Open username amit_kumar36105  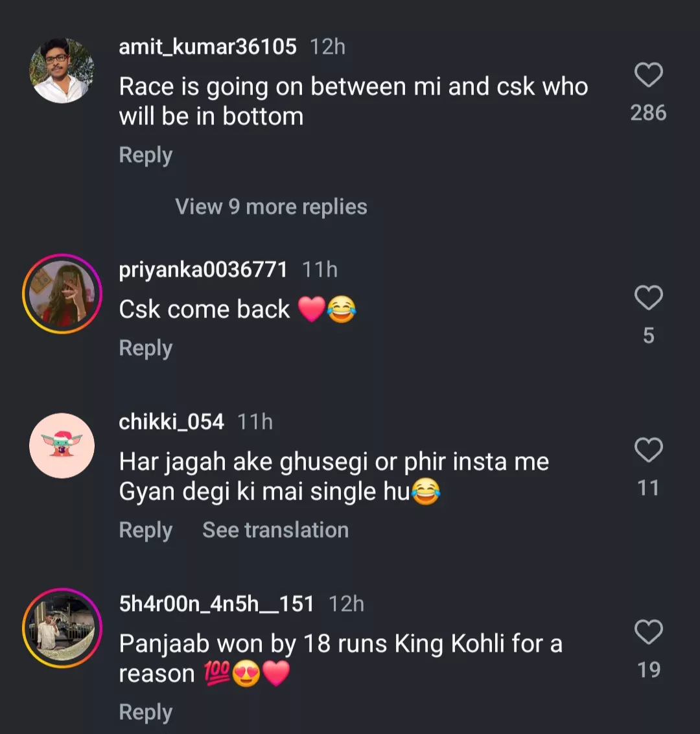click(x=207, y=47)
